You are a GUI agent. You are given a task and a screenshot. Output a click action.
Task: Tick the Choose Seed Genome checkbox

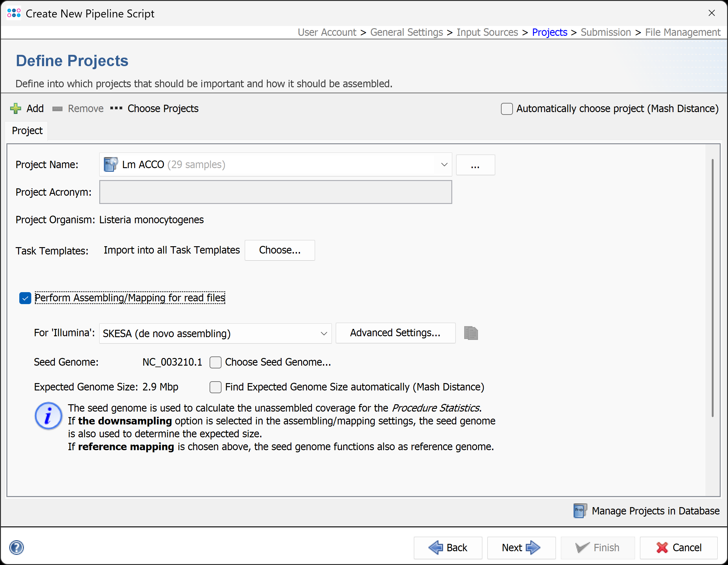pos(215,362)
